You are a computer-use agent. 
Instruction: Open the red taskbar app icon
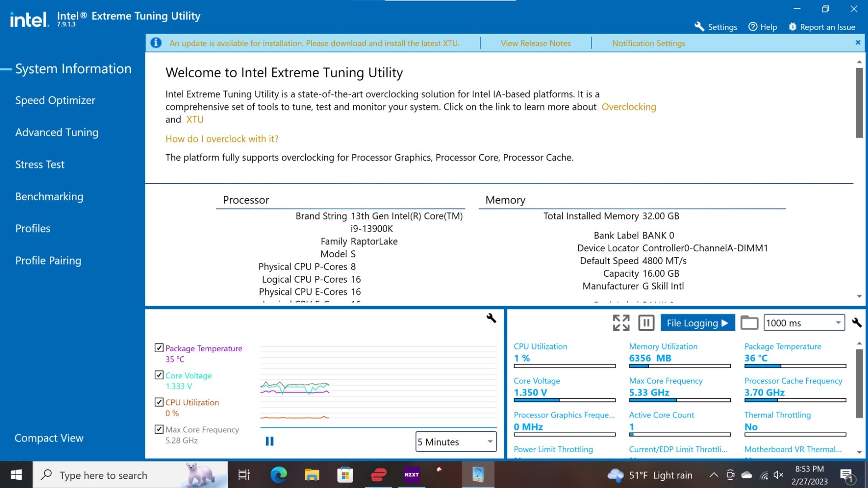[x=378, y=475]
